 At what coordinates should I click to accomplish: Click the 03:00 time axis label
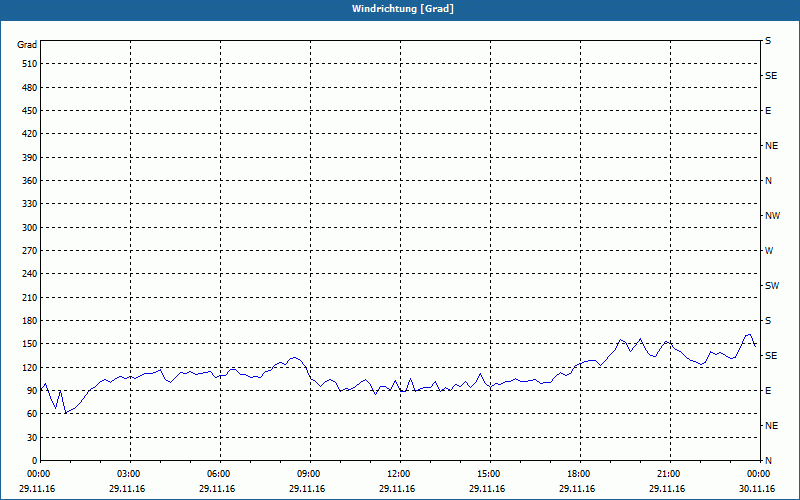pyautogui.click(x=130, y=474)
